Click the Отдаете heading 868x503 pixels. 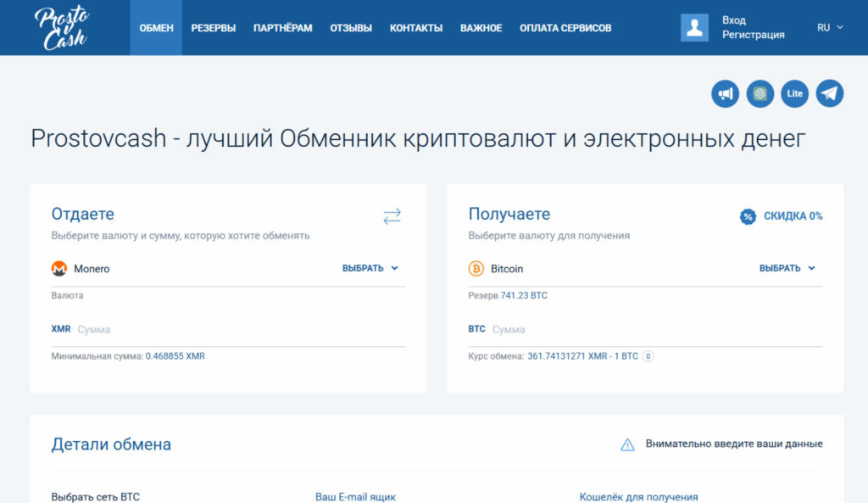tap(82, 214)
